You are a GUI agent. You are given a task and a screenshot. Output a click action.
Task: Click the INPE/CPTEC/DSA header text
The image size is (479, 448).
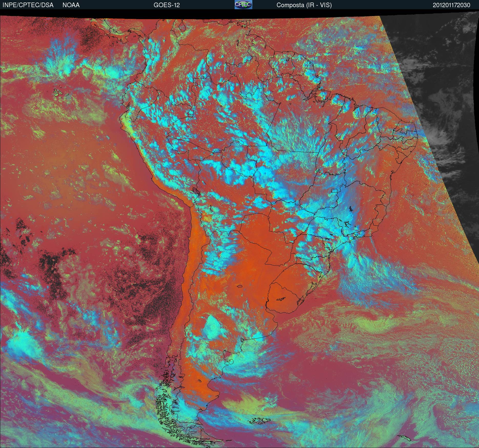click(x=28, y=5)
